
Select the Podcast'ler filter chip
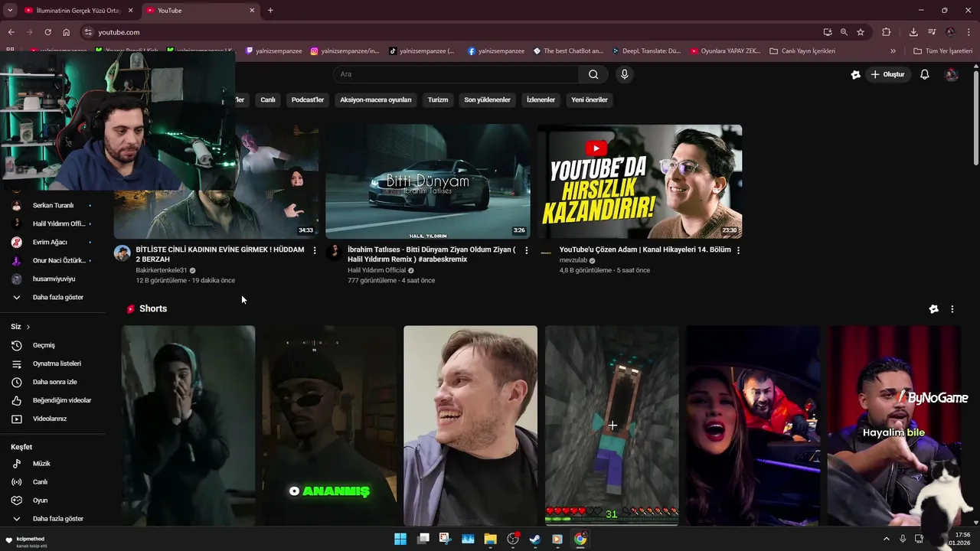[x=308, y=99]
